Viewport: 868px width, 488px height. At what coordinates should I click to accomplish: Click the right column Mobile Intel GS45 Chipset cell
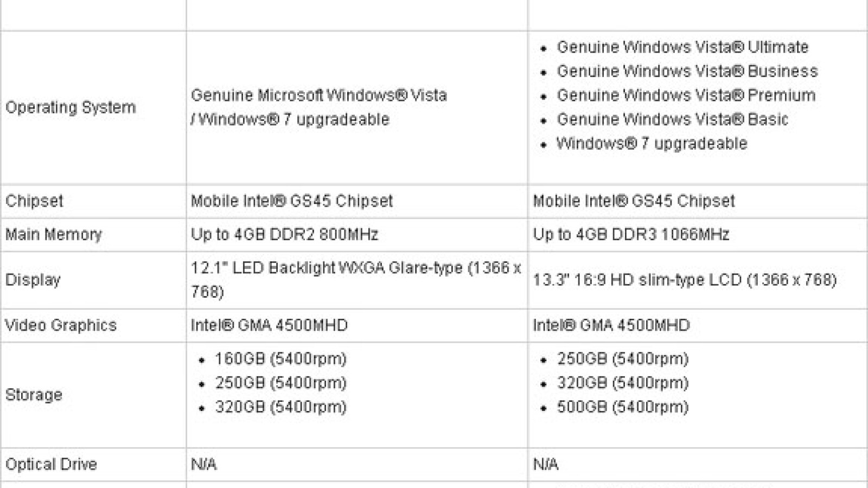coord(634,201)
